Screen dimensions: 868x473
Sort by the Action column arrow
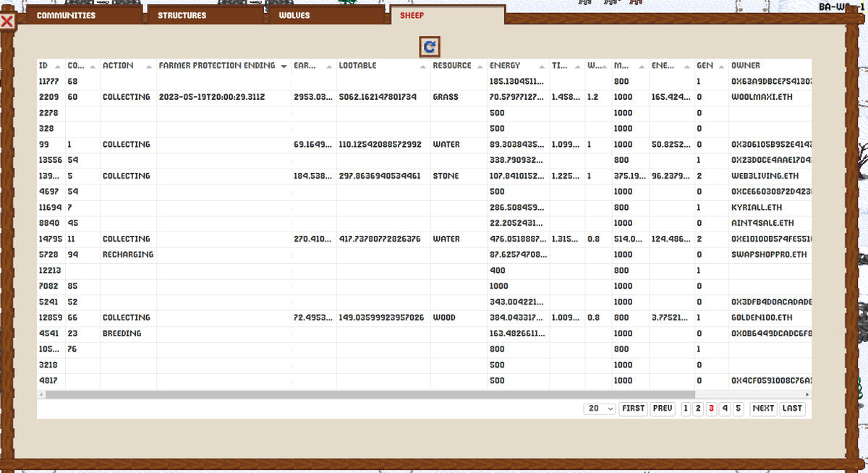(150, 67)
